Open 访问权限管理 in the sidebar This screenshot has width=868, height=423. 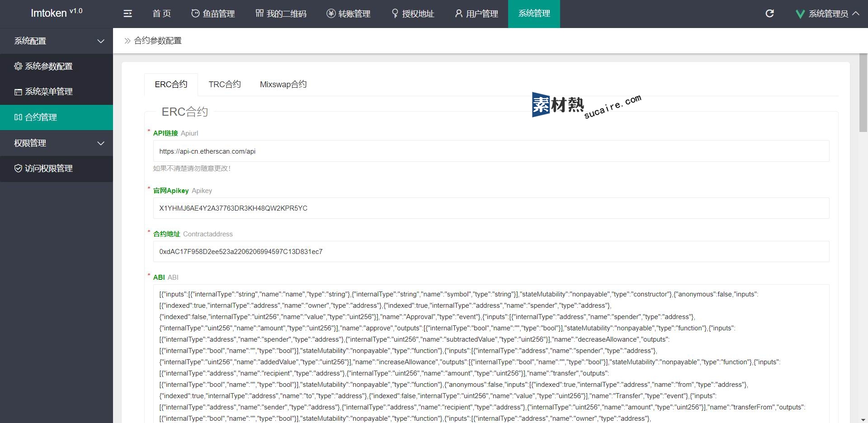[57, 169]
